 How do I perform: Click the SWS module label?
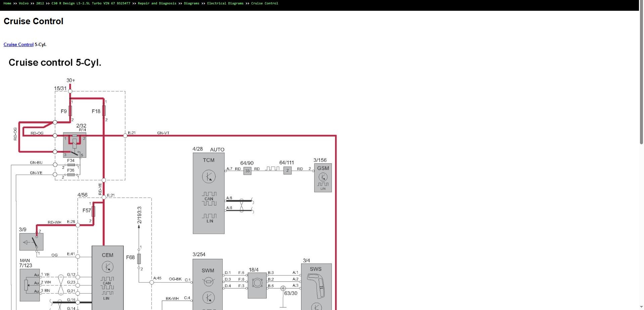click(x=316, y=269)
